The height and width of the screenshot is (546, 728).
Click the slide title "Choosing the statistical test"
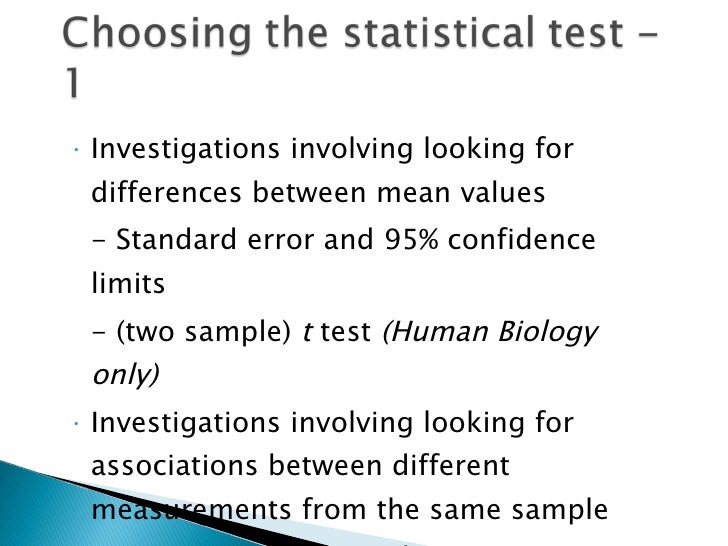[343, 34]
